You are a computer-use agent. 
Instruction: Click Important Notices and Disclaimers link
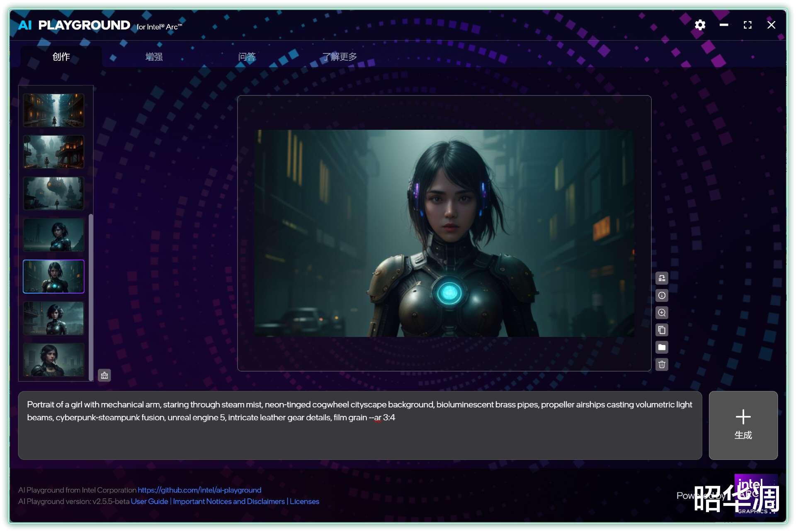pyautogui.click(x=228, y=501)
